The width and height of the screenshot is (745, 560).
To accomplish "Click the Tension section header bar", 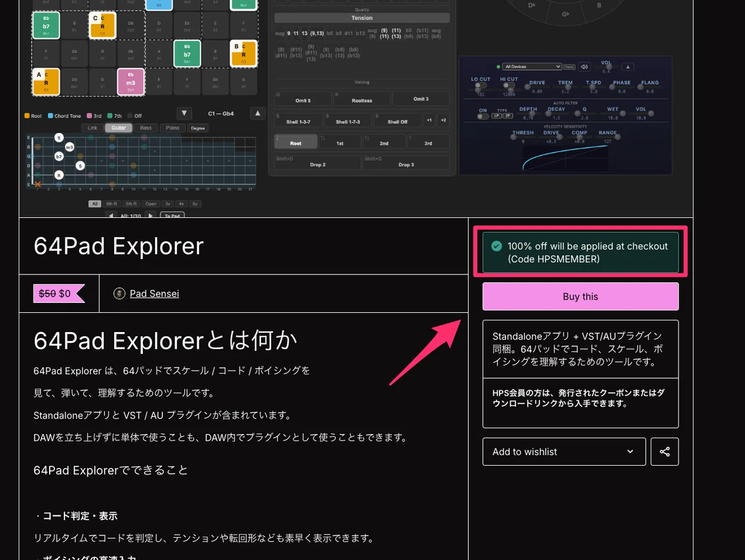I will click(362, 18).
